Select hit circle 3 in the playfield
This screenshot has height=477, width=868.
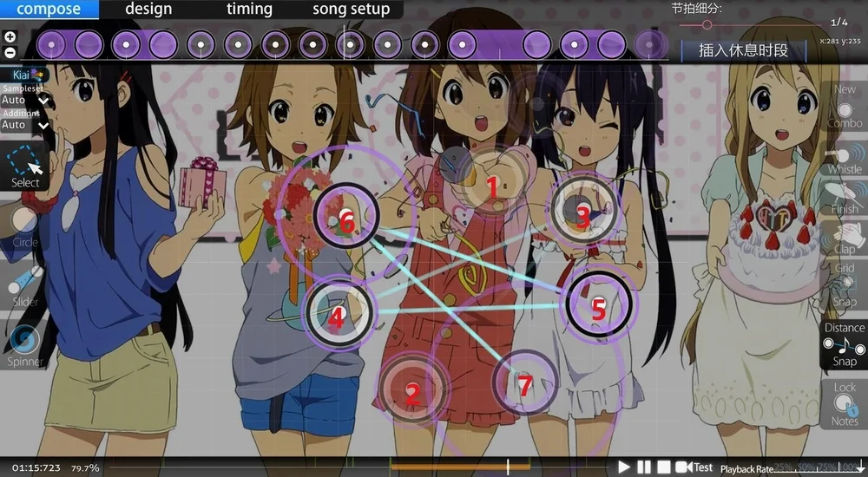[x=583, y=209]
